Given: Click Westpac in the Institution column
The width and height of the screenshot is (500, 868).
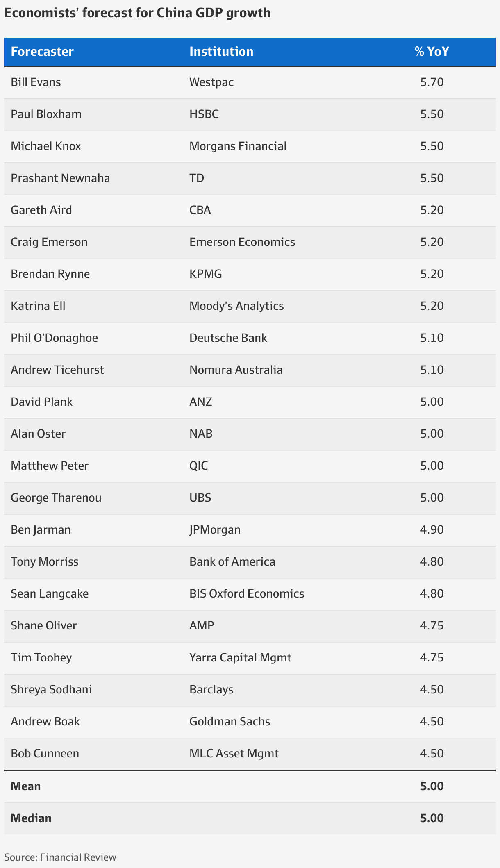Looking at the screenshot, I should [211, 82].
